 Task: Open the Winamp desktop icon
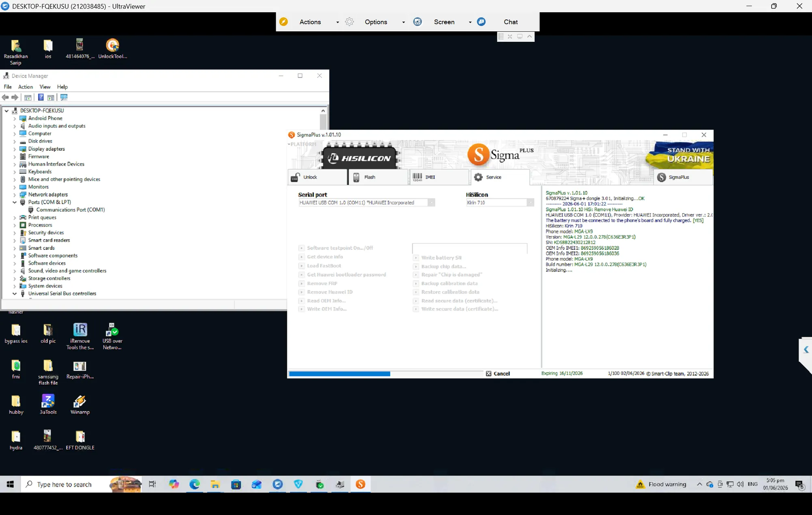click(x=80, y=405)
